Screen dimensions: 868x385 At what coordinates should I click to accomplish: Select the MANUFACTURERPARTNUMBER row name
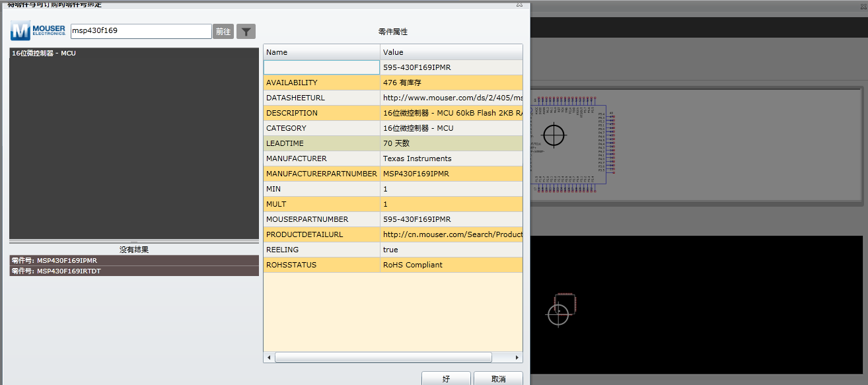point(322,174)
